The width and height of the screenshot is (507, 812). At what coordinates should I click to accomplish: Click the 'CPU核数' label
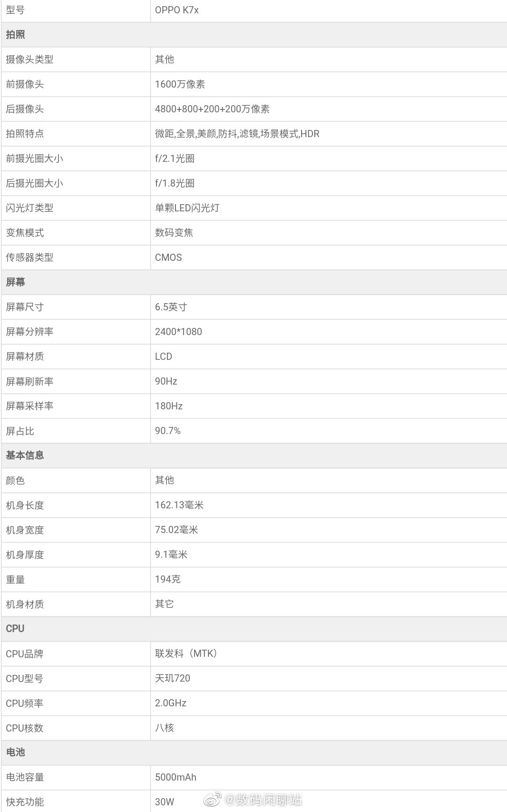(25, 728)
